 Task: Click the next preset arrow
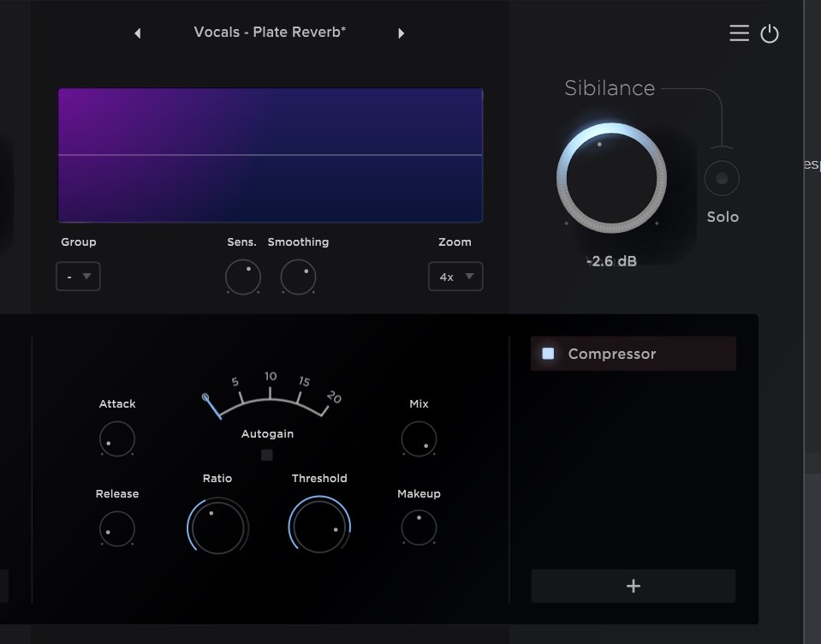(x=401, y=33)
